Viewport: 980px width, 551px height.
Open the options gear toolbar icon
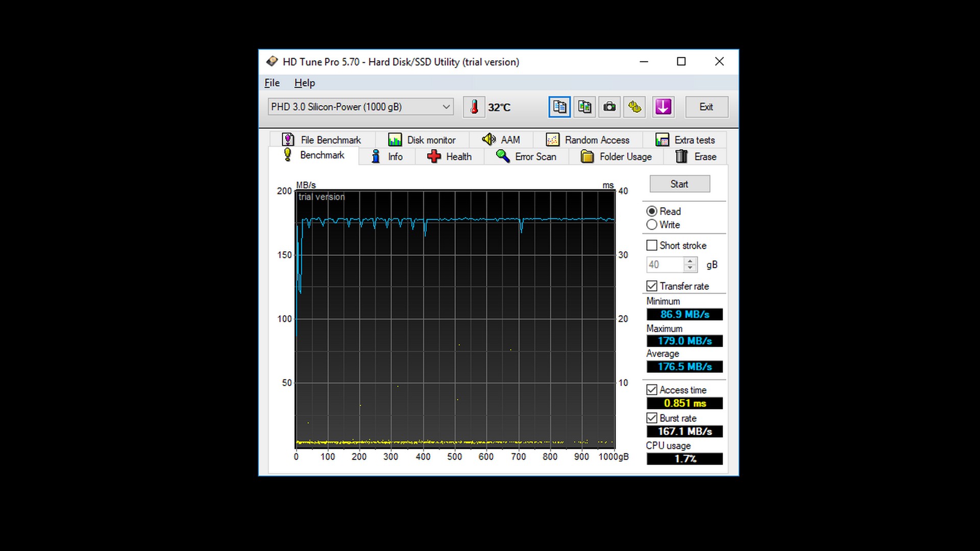coord(634,107)
